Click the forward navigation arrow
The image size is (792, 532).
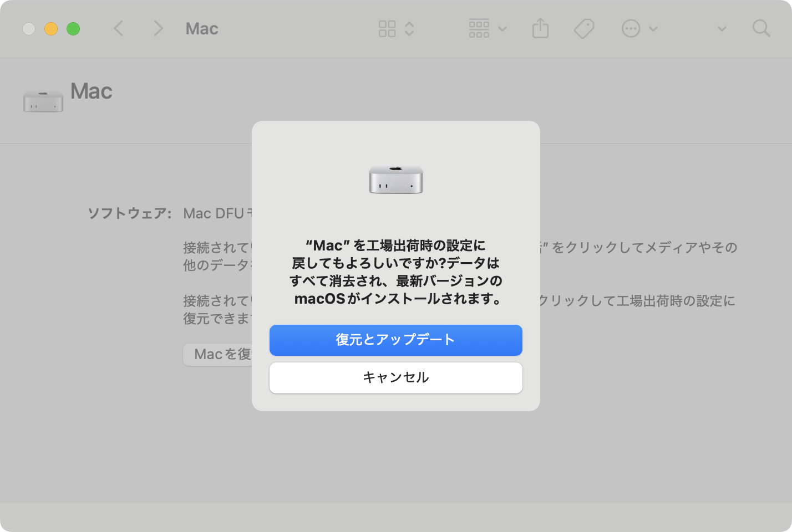coord(159,28)
